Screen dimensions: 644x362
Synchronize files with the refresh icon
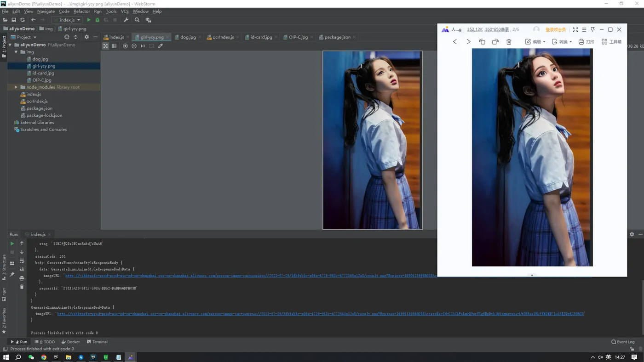click(22, 20)
